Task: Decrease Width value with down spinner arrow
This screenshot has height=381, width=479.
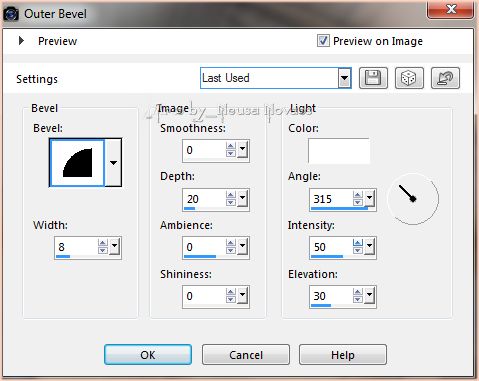Action: click(x=103, y=250)
